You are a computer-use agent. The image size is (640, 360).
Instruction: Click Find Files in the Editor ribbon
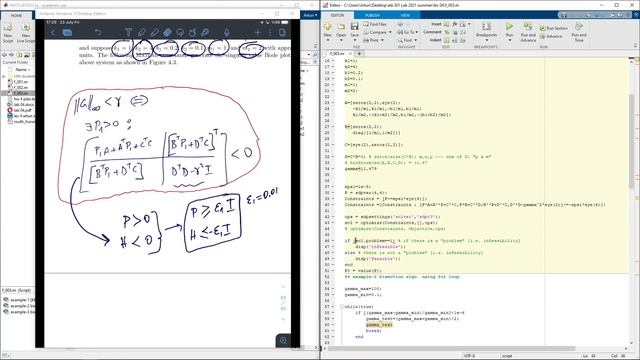(374, 24)
